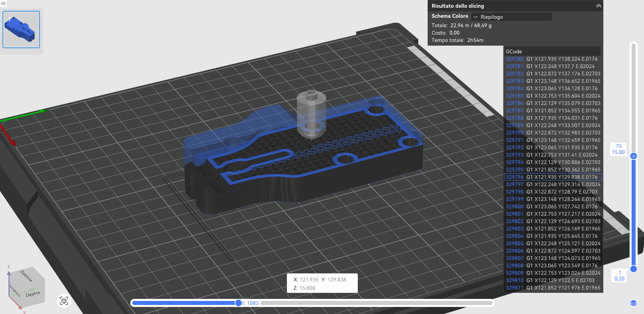Select GCode line 329791
The width and height of the screenshot is (644, 314).
553,140
